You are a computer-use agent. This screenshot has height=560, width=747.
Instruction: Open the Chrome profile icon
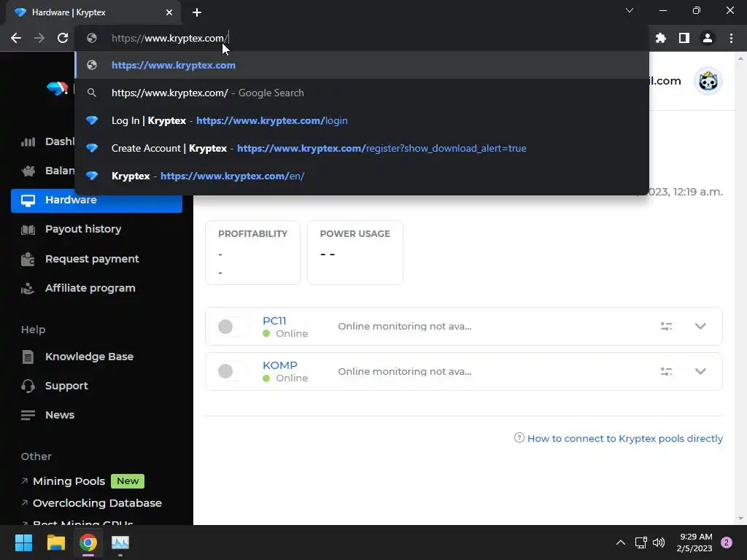708,38
